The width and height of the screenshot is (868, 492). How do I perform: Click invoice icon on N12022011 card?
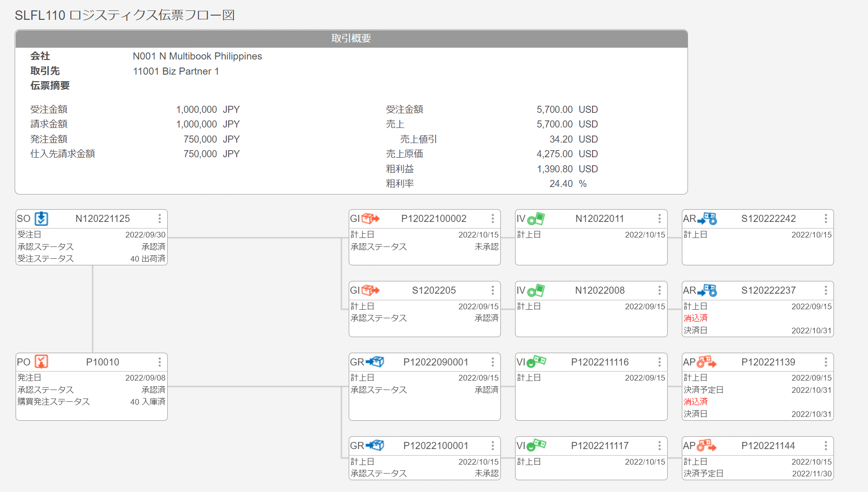click(536, 219)
